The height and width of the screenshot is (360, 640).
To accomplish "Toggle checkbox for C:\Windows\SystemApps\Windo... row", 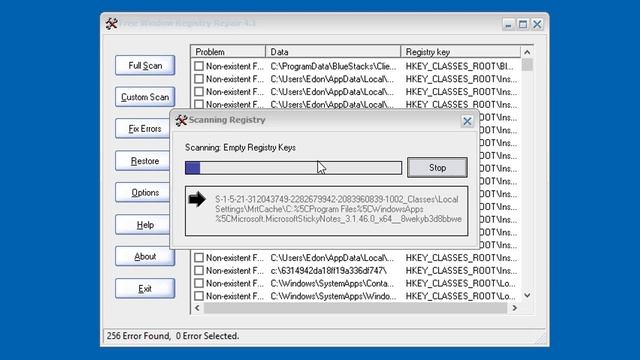I will click(x=199, y=296).
